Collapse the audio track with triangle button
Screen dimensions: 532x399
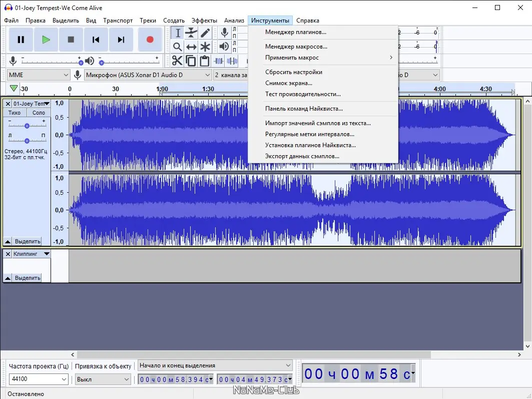[x=8, y=242]
